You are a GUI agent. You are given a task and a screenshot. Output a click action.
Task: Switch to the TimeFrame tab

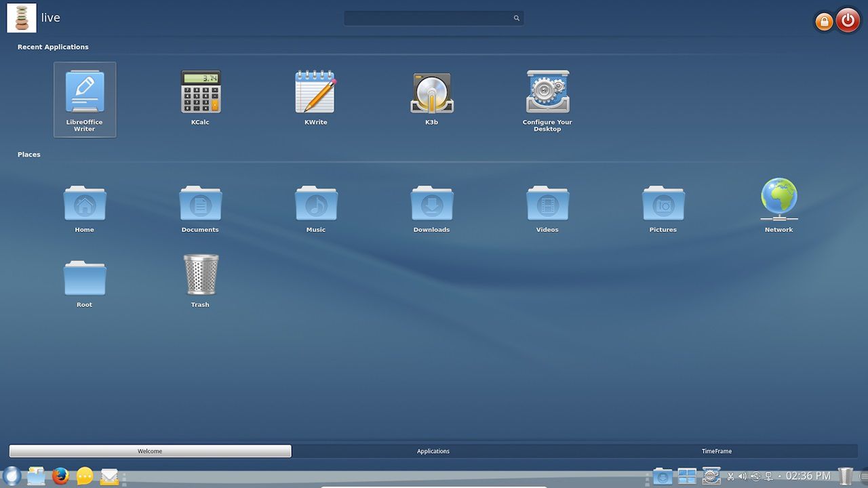[716, 451]
